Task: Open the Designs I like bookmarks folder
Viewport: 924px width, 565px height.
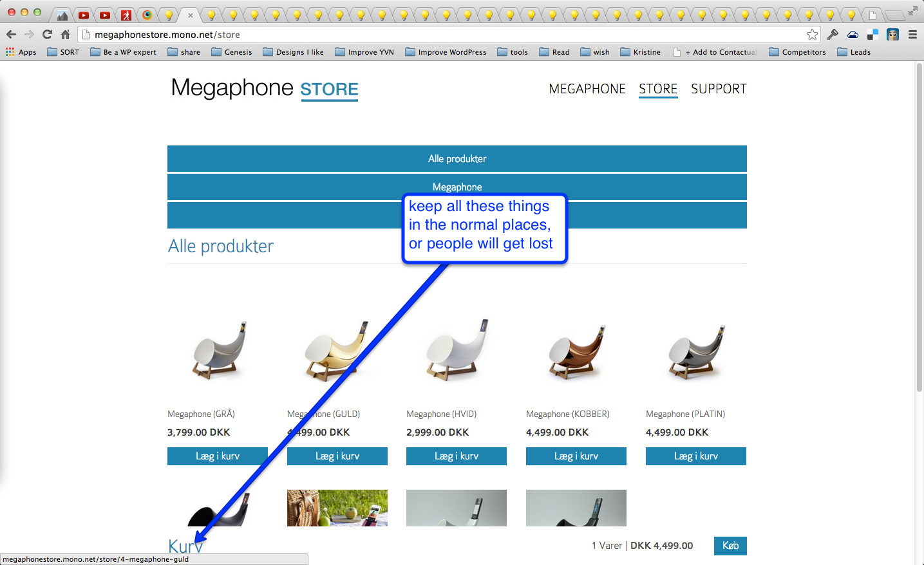Action: (x=294, y=52)
